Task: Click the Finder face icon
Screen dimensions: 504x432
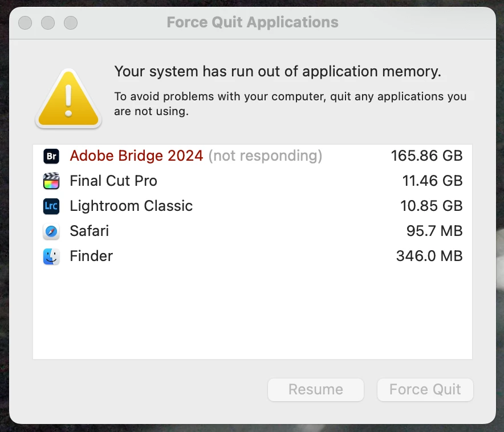Action: pyautogui.click(x=51, y=256)
